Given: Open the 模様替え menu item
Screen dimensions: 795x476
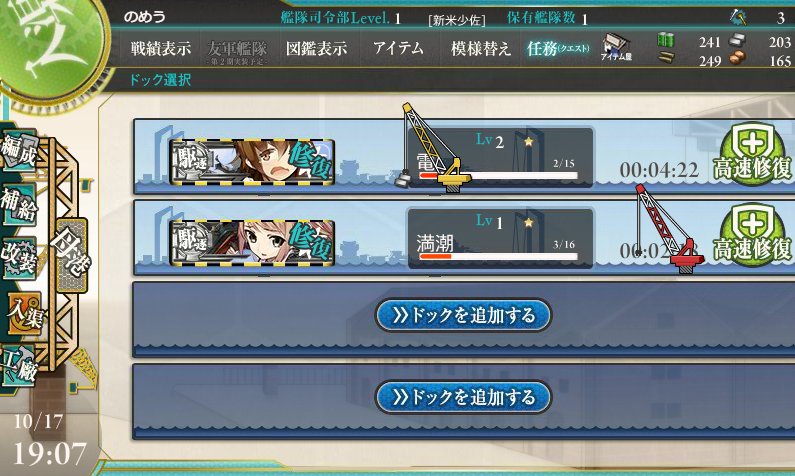Looking at the screenshot, I should 480,49.
